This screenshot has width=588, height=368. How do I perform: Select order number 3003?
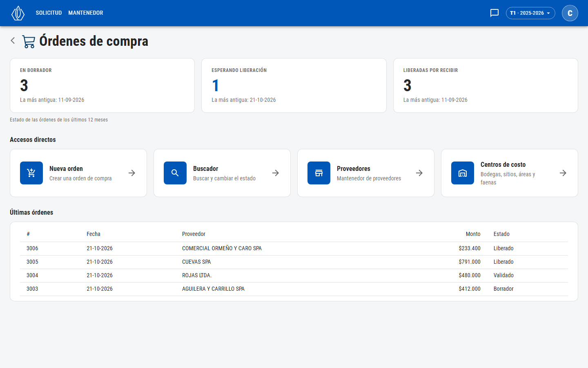point(32,289)
